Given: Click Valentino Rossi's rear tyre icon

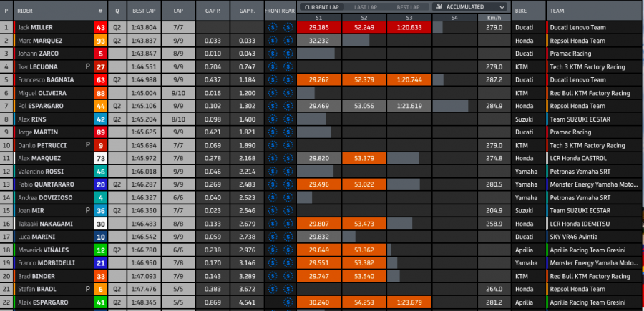Looking at the screenshot, I should [287, 172].
